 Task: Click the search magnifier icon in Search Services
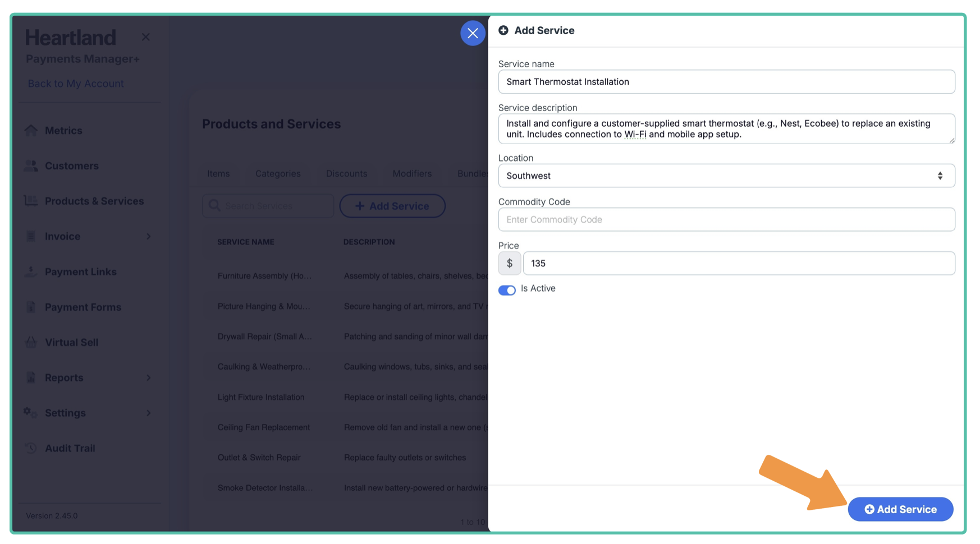(214, 206)
